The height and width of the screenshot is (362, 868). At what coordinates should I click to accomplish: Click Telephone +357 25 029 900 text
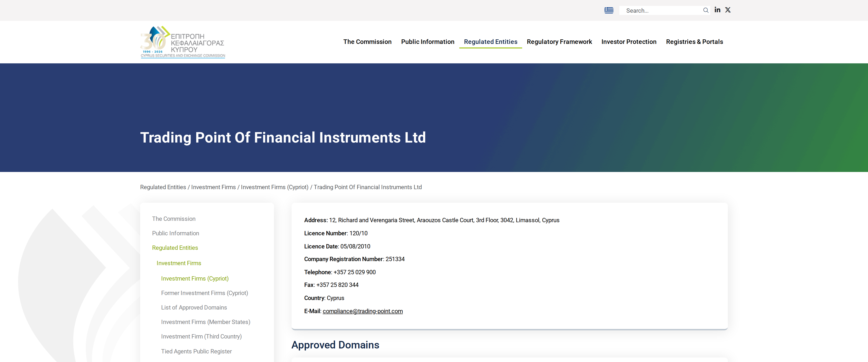[340, 272]
